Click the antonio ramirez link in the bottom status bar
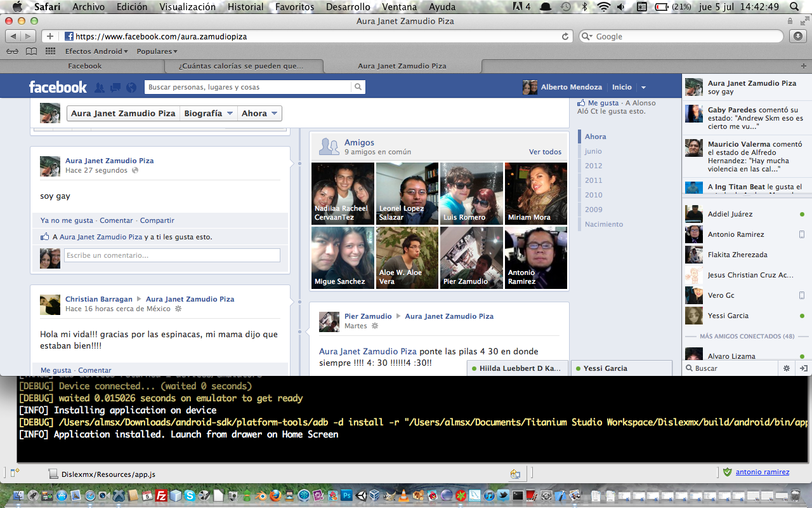This screenshot has width=812, height=508. pos(763,472)
